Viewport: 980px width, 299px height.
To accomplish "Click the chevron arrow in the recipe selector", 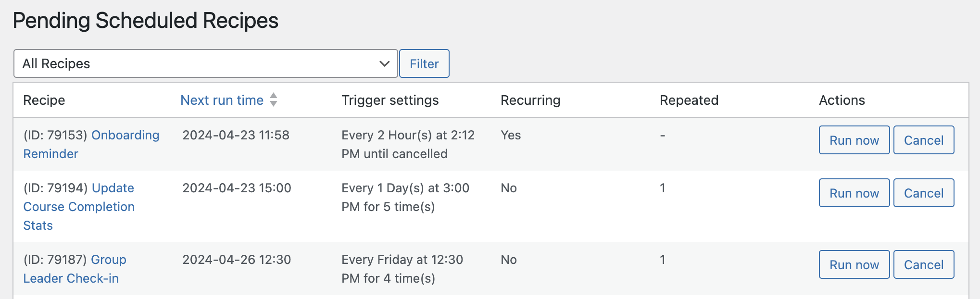I will [384, 63].
